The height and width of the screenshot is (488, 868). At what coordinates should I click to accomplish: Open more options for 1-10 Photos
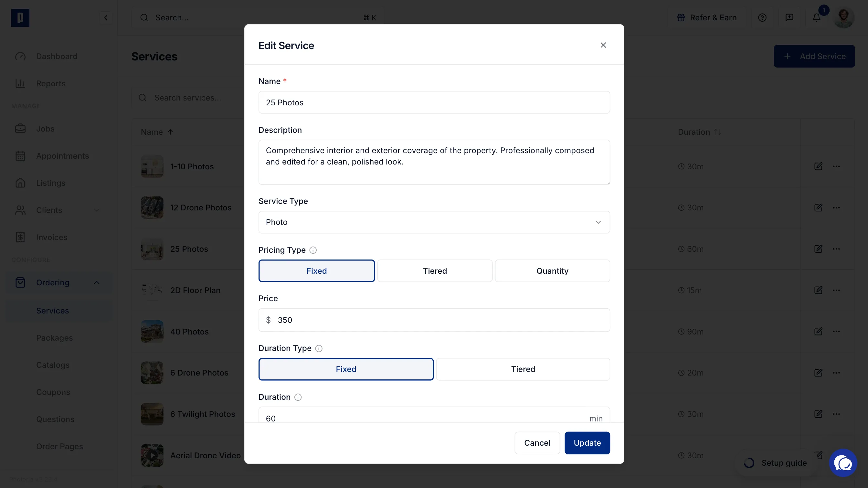point(836,166)
